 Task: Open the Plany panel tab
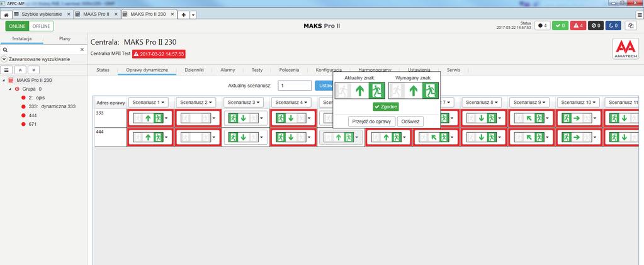[65, 38]
